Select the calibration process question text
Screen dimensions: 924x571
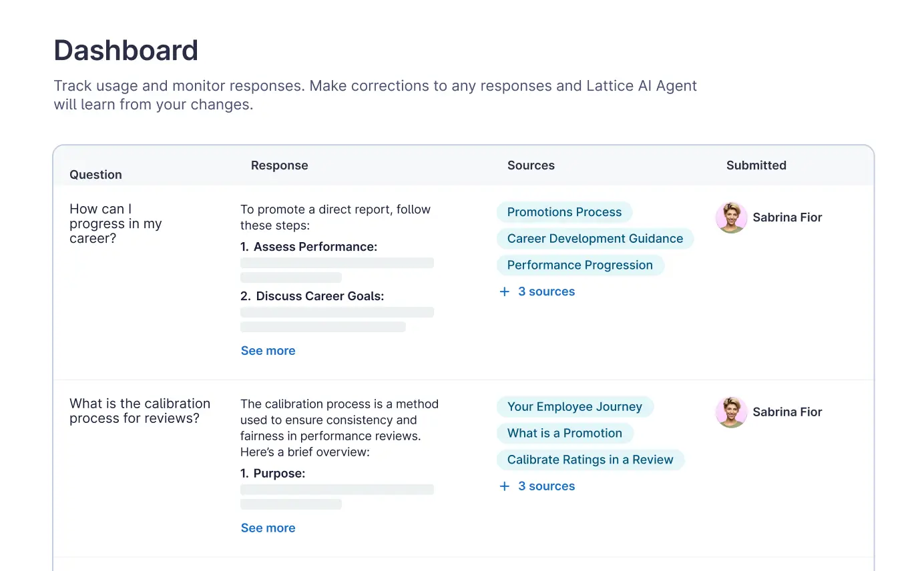click(140, 411)
